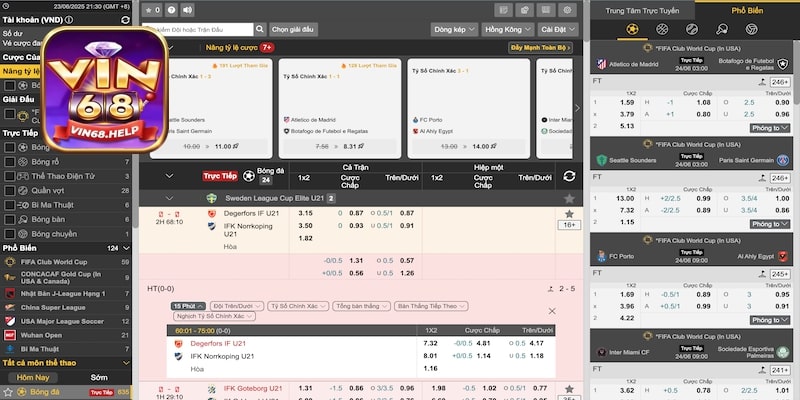This screenshot has height=400, width=800.
Task: Open FIFA Club World Cup in sidebar
Action: [x=66, y=262]
